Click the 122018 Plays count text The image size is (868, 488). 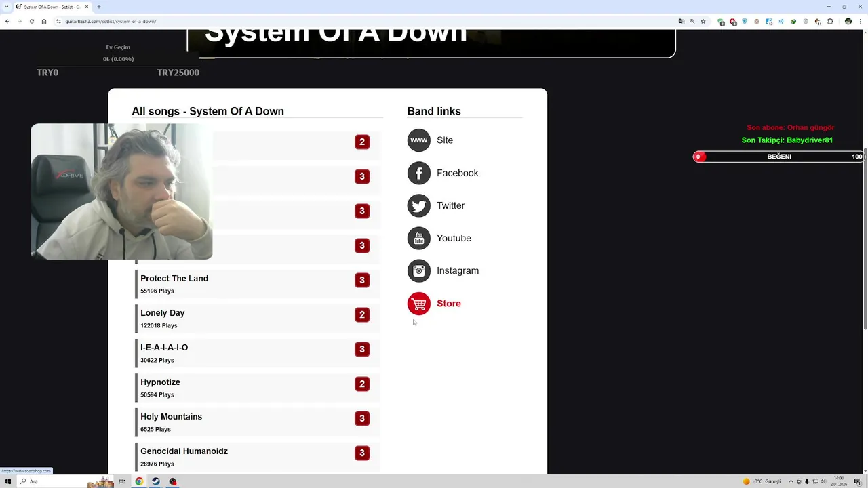coord(159,325)
